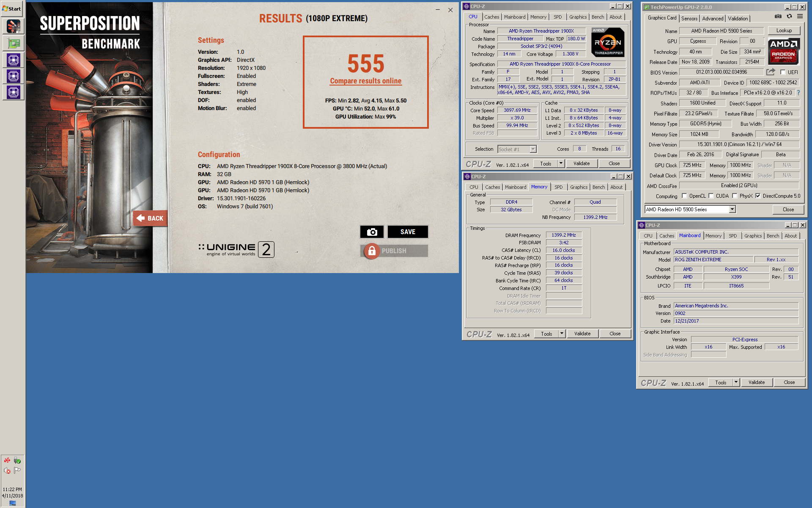The image size is (812, 508).
Task: Click the bottom-most CPU-Z chip taskbar icon
Action: pyautogui.click(x=13, y=92)
